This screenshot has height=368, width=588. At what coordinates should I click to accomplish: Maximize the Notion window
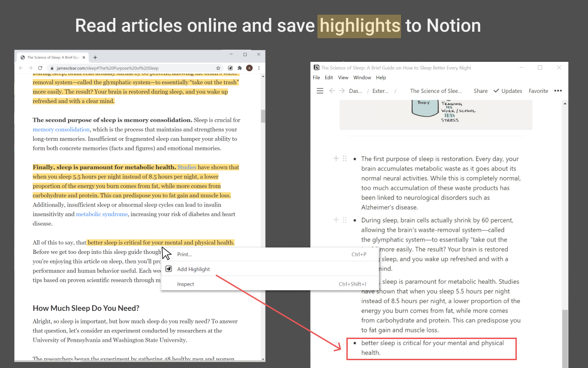coord(540,68)
